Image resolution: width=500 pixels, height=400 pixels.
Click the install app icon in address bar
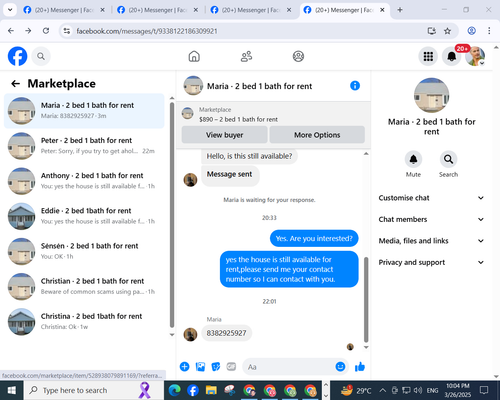click(x=432, y=31)
